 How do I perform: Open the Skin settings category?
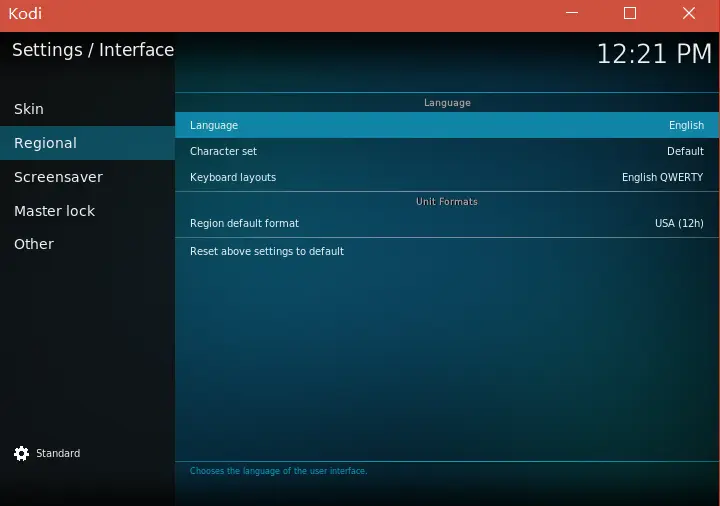click(29, 109)
